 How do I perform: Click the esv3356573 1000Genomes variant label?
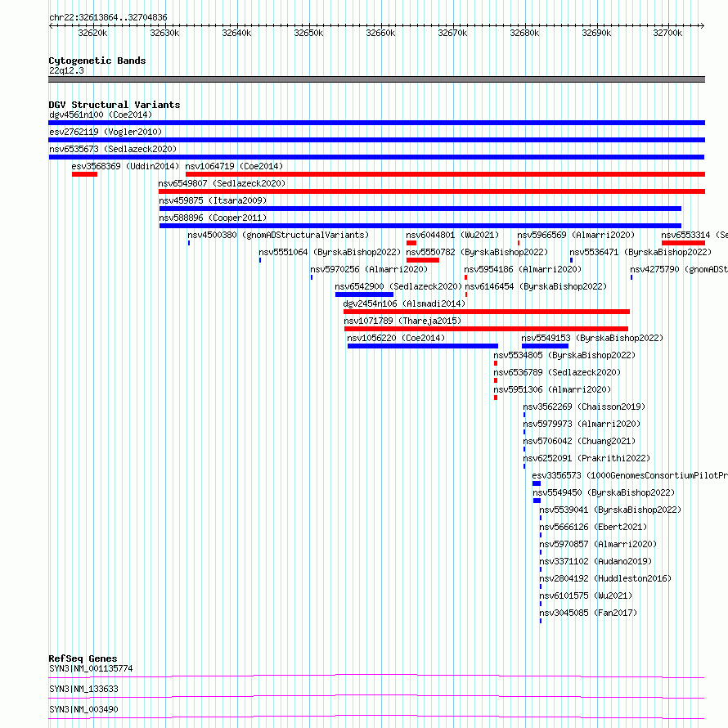630,475
